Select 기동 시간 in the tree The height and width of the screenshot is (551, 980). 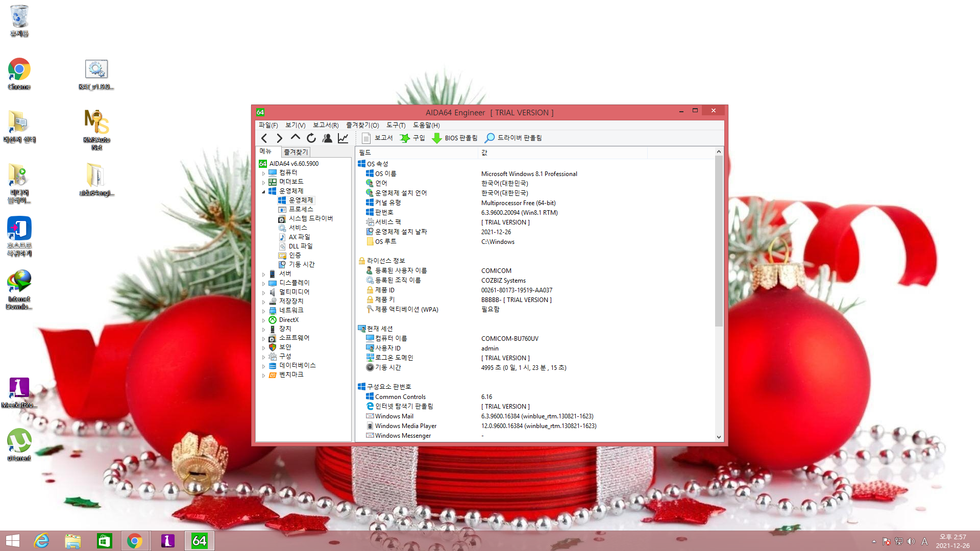[x=296, y=265]
